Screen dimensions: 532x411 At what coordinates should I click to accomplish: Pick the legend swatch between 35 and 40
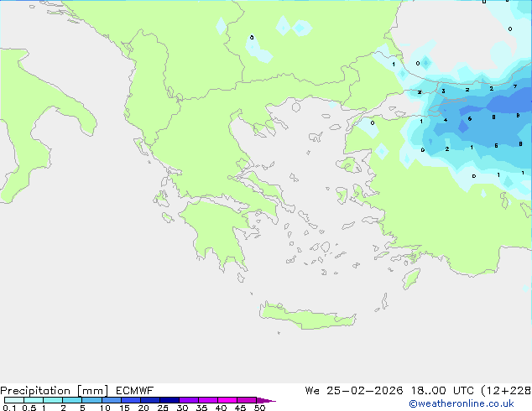(208, 400)
